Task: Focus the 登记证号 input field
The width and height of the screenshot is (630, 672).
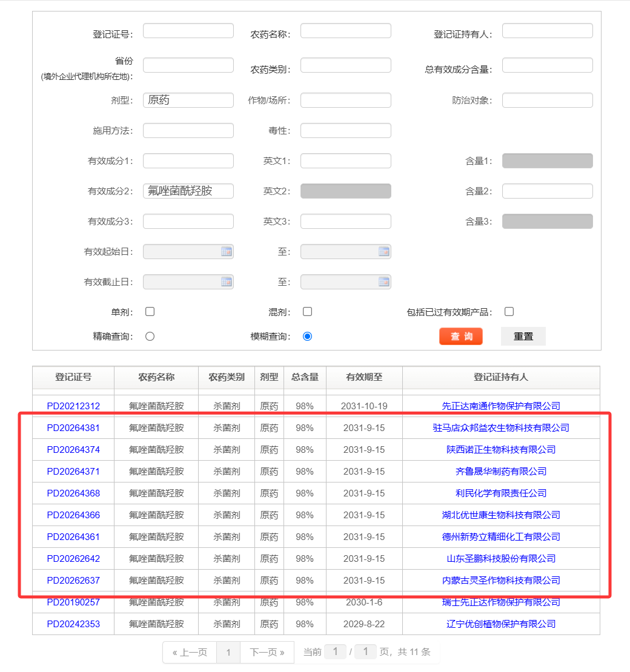Action: click(x=188, y=31)
